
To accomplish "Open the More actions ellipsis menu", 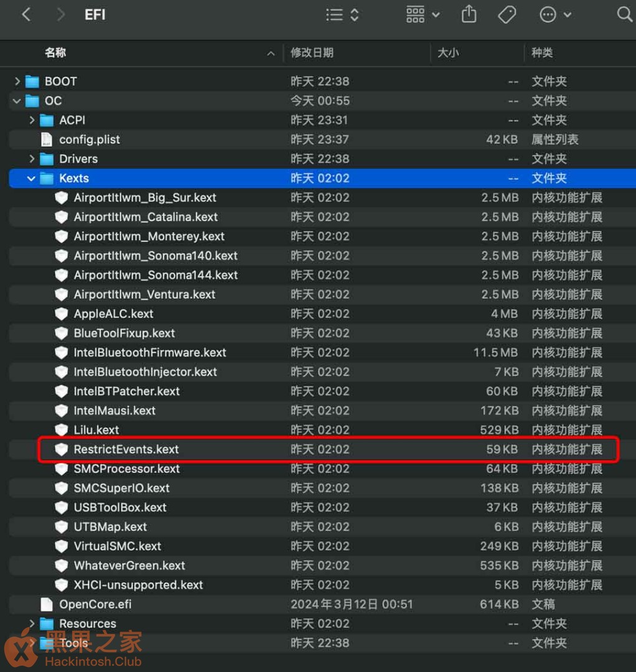I will (555, 14).
